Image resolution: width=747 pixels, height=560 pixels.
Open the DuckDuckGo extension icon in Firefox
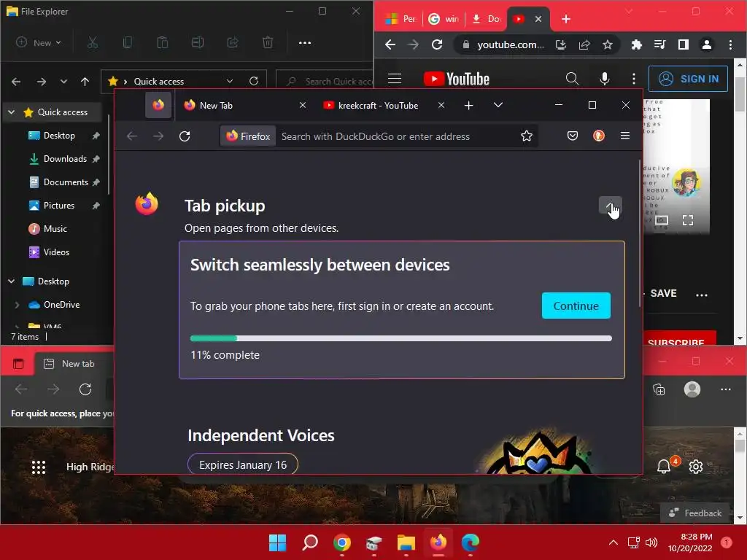(x=599, y=136)
